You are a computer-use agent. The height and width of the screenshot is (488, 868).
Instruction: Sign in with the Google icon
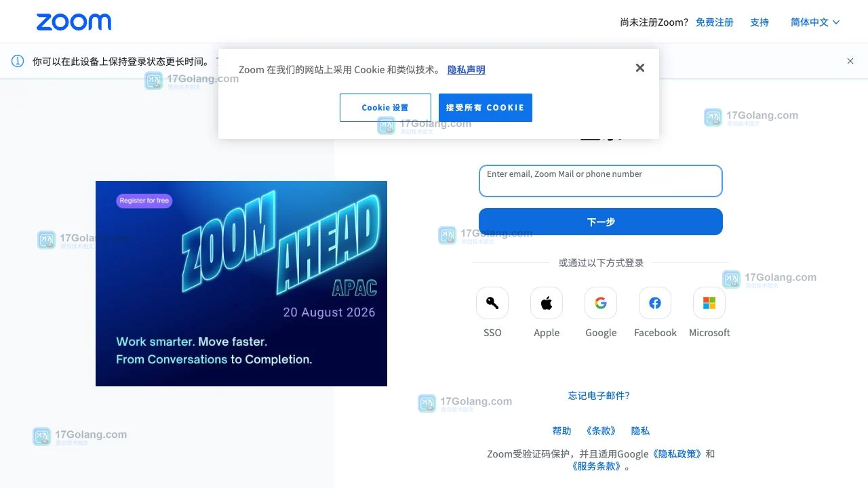coord(601,303)
